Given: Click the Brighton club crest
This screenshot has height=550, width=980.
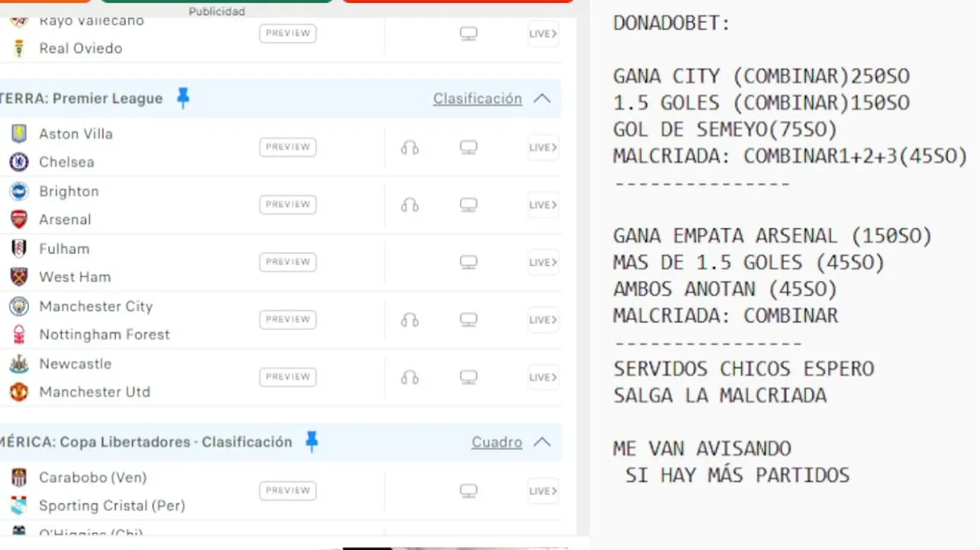Looking at the screenshot, I should click(x=19, y=191).
